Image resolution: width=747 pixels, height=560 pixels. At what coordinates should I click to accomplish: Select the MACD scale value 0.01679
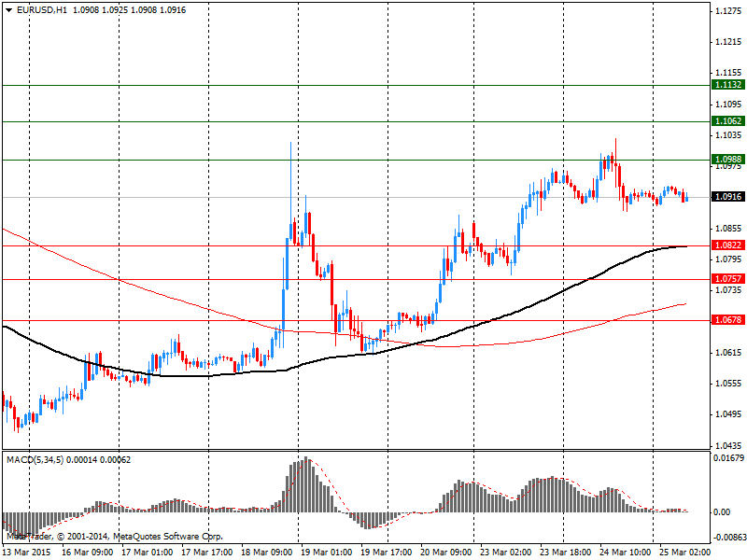tap(729, 458)
